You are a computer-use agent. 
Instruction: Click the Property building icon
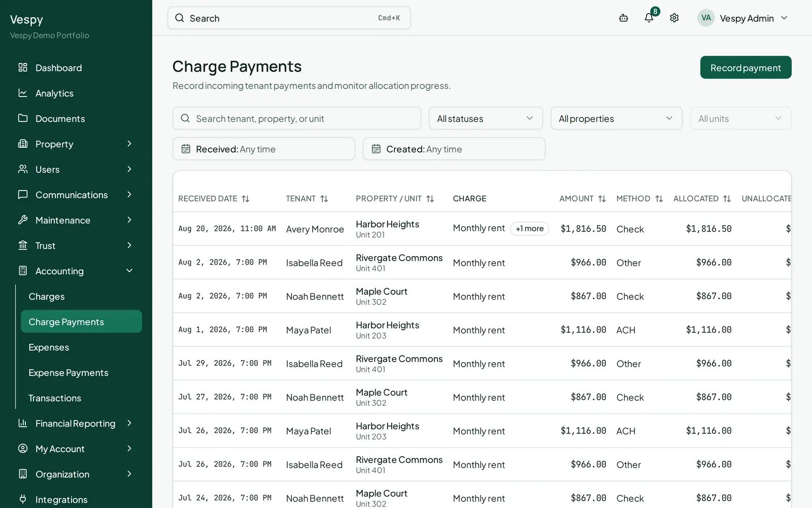[23, 144]
